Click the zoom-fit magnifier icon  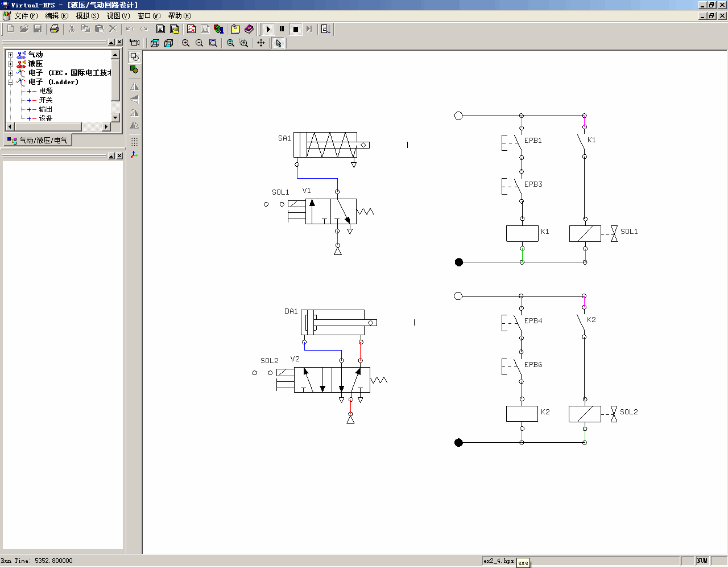[230, 43]
